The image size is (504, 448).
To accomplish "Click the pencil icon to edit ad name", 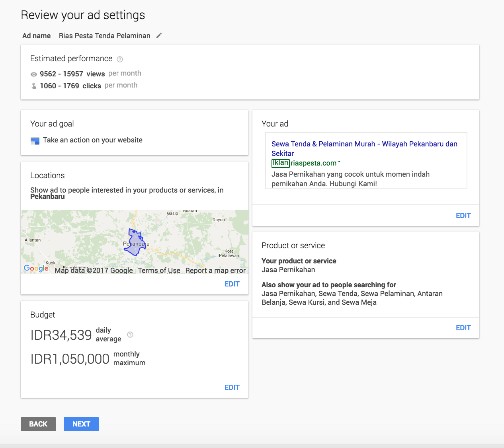I will pyautogui.click(x=159, y=35).
